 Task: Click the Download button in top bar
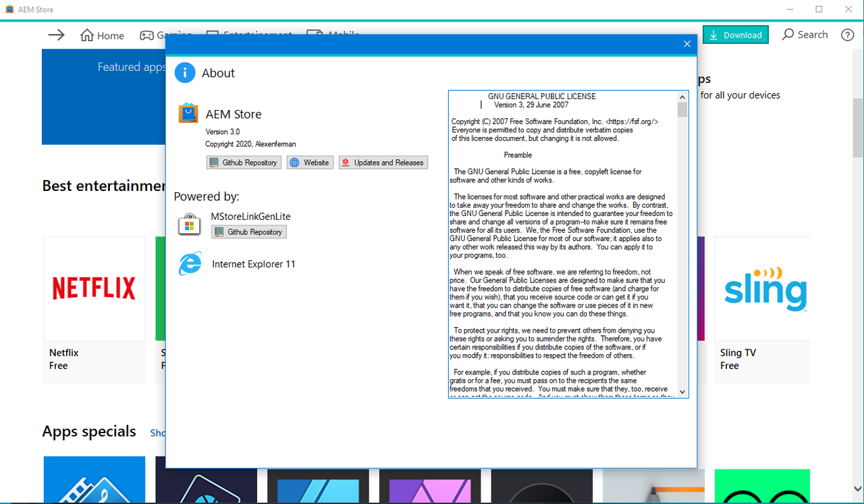pyautogui.click(x=735, y=35)
